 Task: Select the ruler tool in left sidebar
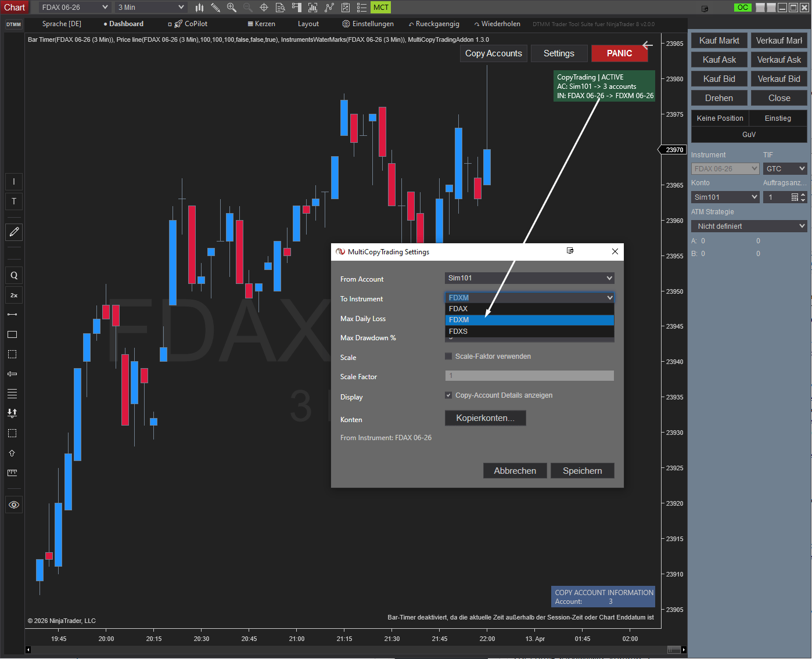(x=12, y=473)
